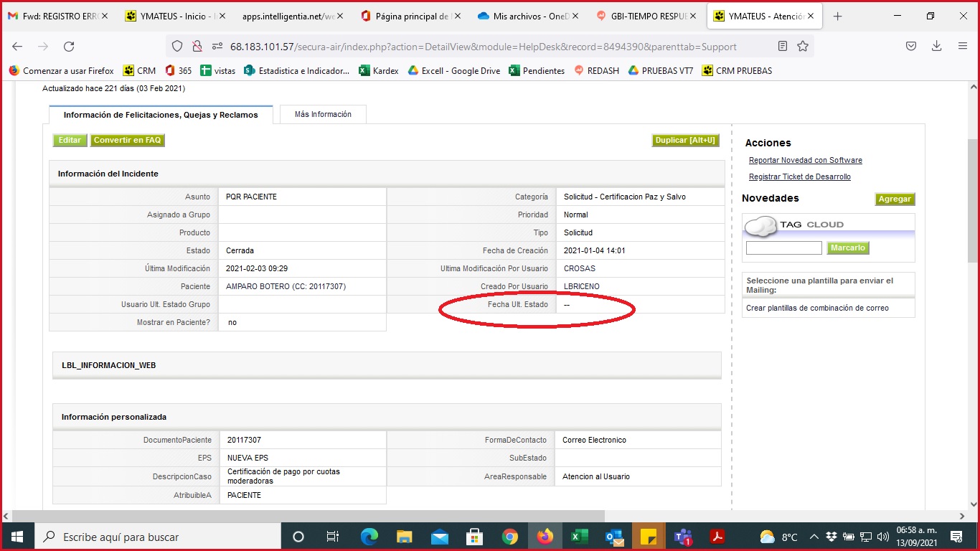The height and width of the screenshot is (551, 980).
Task: Click the vertical page scrollbar thumb
Action: pyautogui.click(x=973, y=201)
